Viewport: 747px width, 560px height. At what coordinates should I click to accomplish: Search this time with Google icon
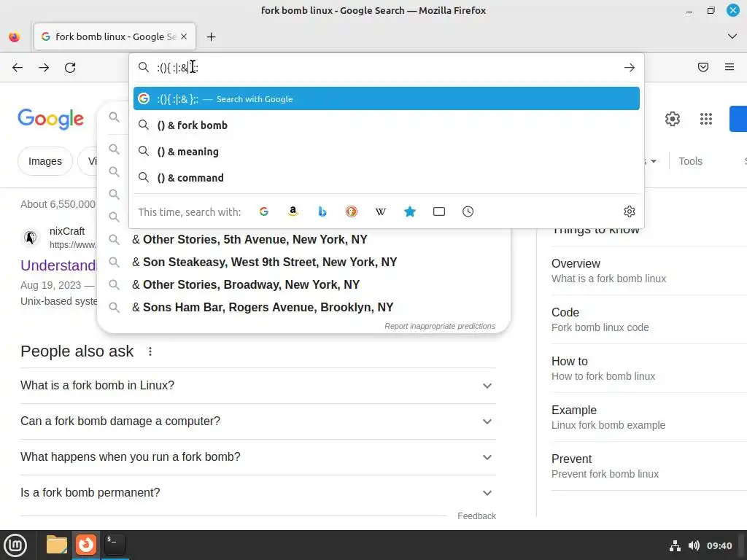click(264, 211)
